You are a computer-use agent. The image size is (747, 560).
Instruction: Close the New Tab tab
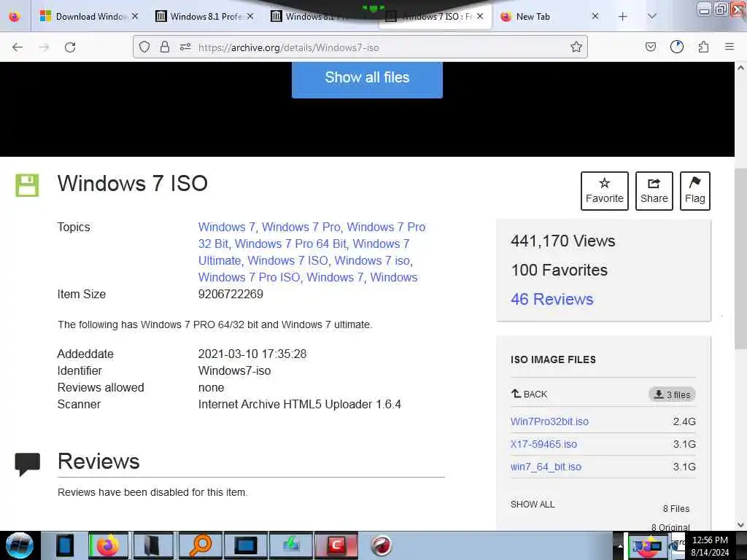coord(595,16)
